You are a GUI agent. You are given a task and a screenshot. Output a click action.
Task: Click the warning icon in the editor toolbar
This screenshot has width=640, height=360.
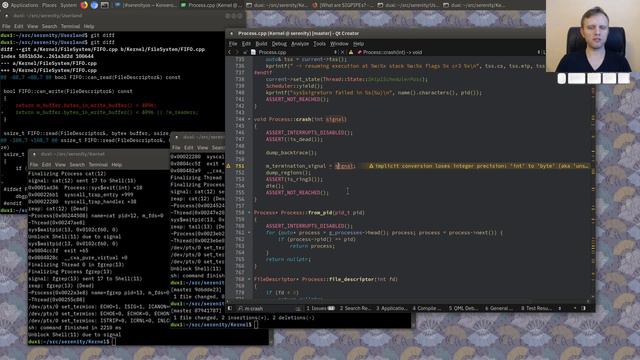point(351,52)
